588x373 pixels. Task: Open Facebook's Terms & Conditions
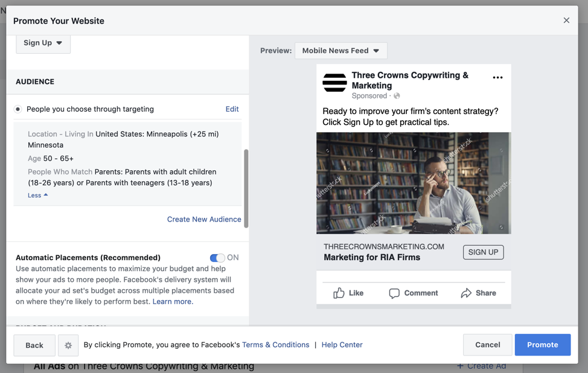(x=276, y=345)
